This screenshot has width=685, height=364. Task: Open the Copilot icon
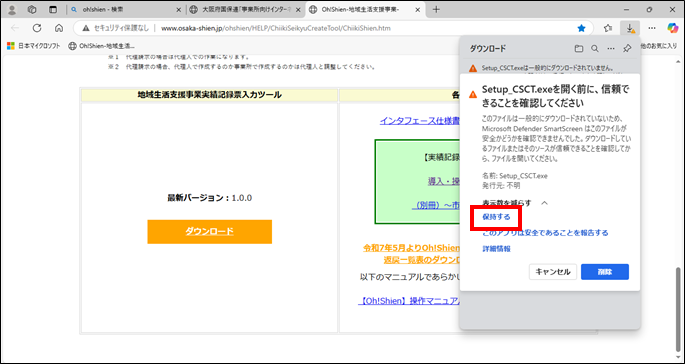pyautogui.click(x=672, y=28)
